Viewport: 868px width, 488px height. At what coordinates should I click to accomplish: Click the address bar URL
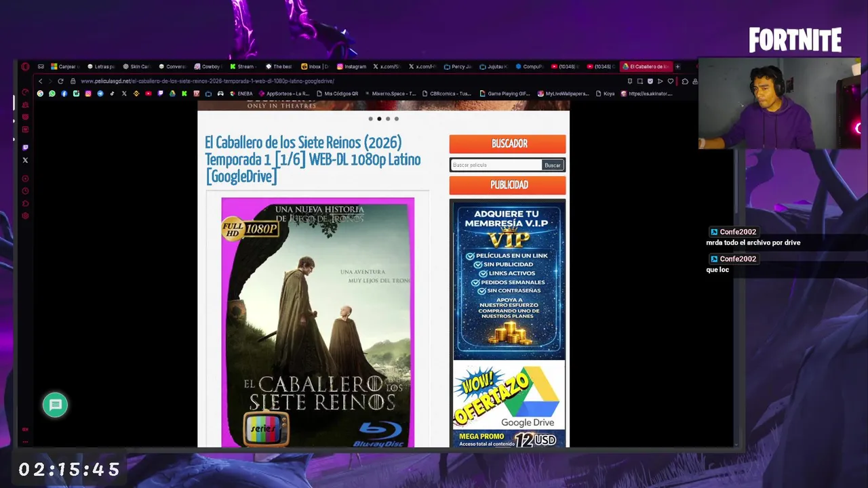(208, 81)
